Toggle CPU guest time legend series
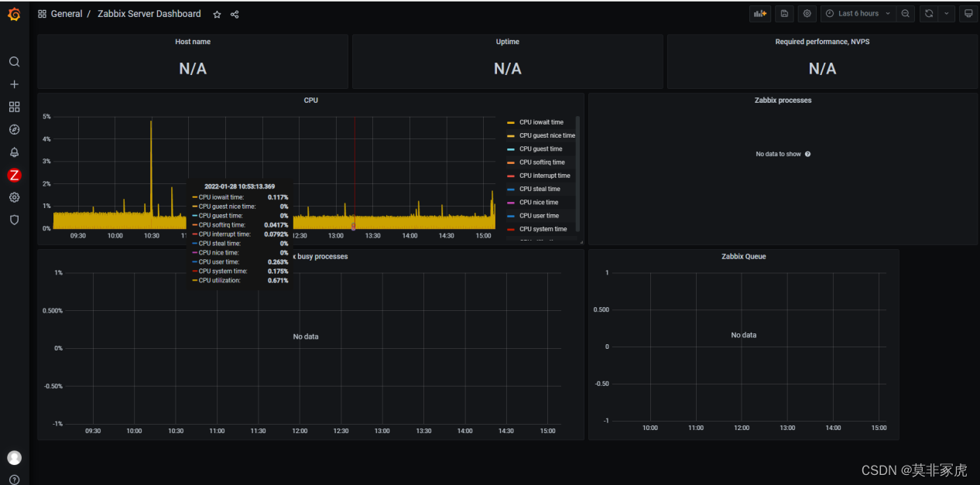Image resolution: width=980 pixels, height=485 pixels. click(540, 149)
